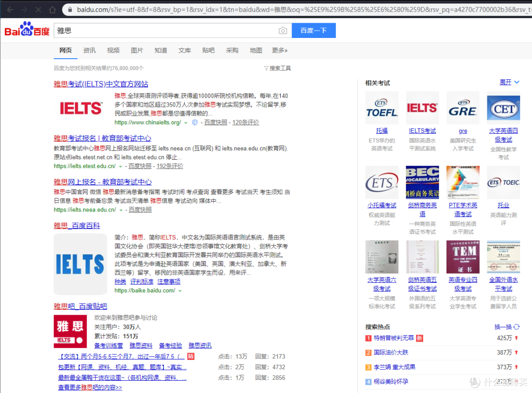
Task: Open 雅思网上报名 - 教育部考试中心 result
Action: coord(103,182)
